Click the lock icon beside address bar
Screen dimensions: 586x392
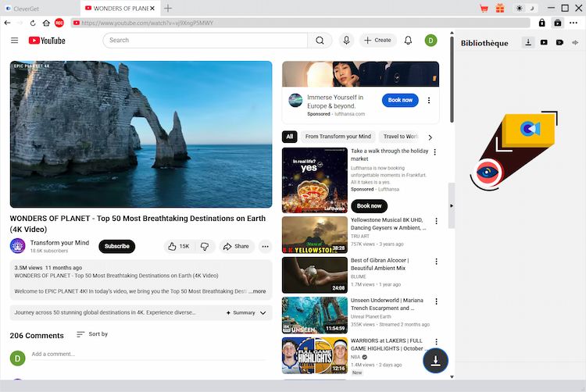click(x=540, y=23)
